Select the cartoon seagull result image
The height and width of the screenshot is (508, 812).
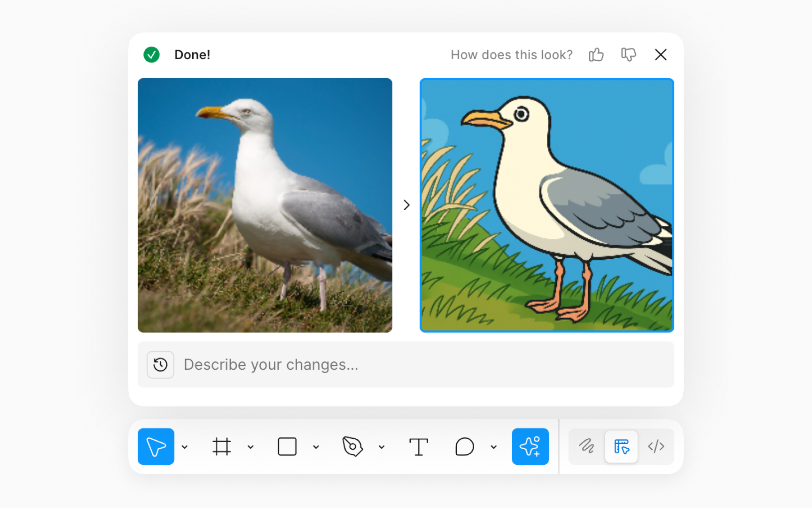(x=547, y=205)
